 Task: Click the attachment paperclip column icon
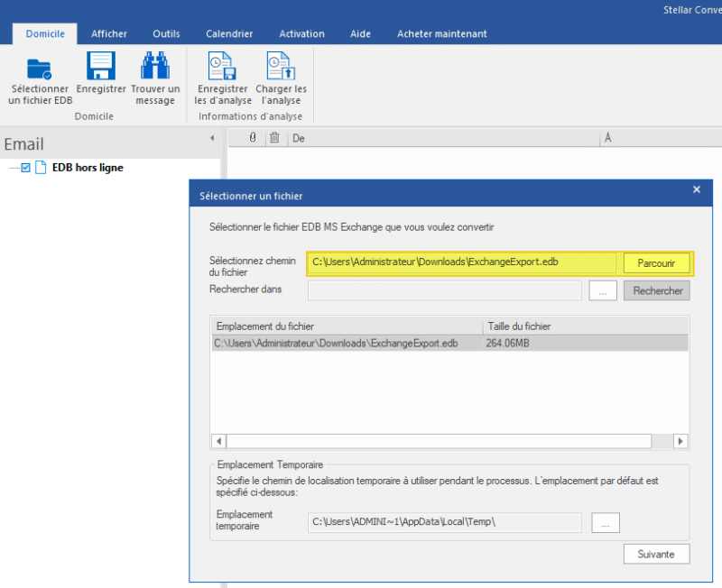252,138
